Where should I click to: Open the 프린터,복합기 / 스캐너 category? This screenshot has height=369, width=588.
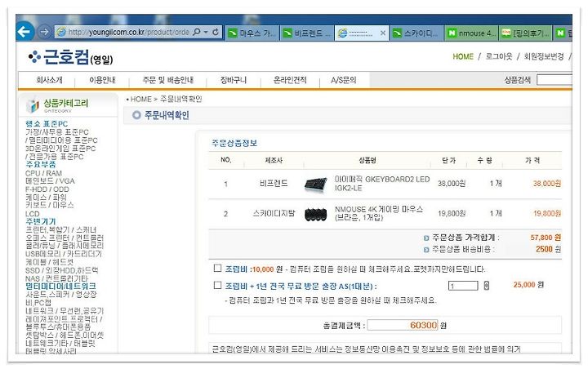coord(60,230)
